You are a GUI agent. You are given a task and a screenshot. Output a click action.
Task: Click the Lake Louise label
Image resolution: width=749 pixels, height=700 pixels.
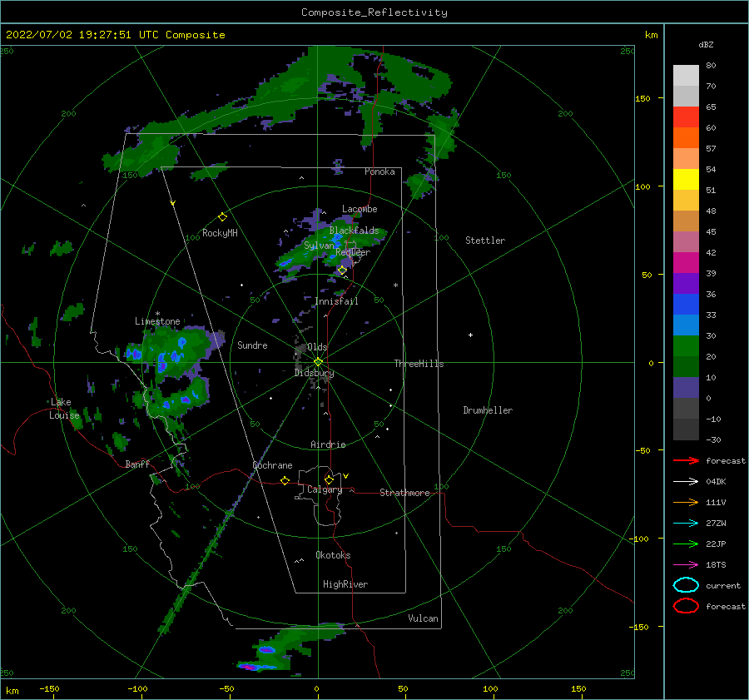64,409
